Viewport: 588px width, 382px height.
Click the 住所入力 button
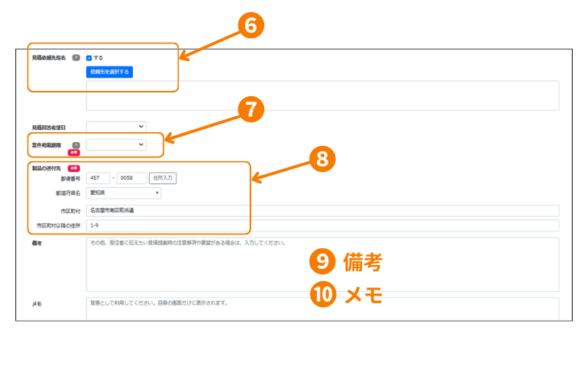click(163, 178)
